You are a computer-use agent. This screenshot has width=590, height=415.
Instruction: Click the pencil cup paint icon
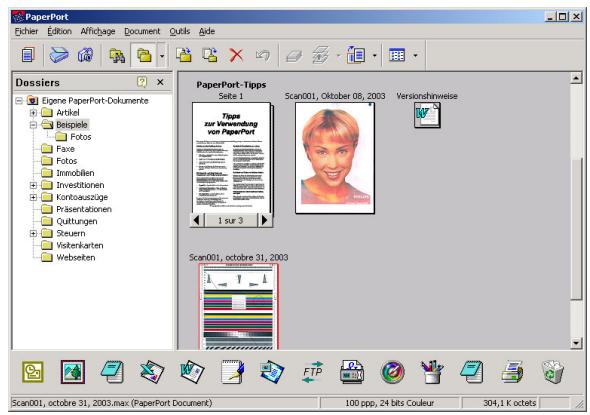[432, 372]
